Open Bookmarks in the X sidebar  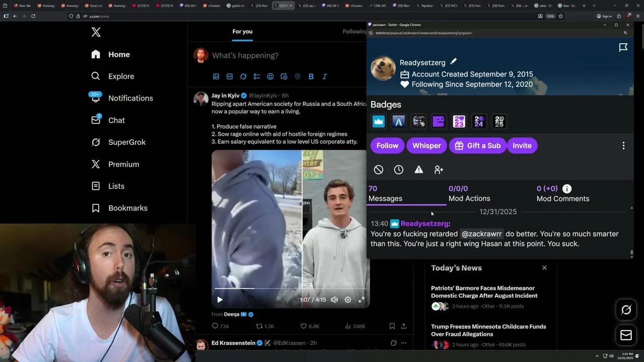(x=120, y=208)
